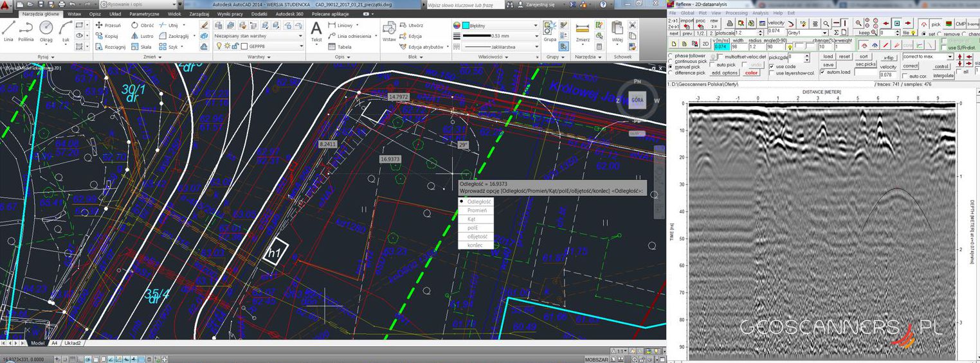The image size is (980, 363).
Task: Open the Analysis menu in Reflexw
Action: pos(760,13)
